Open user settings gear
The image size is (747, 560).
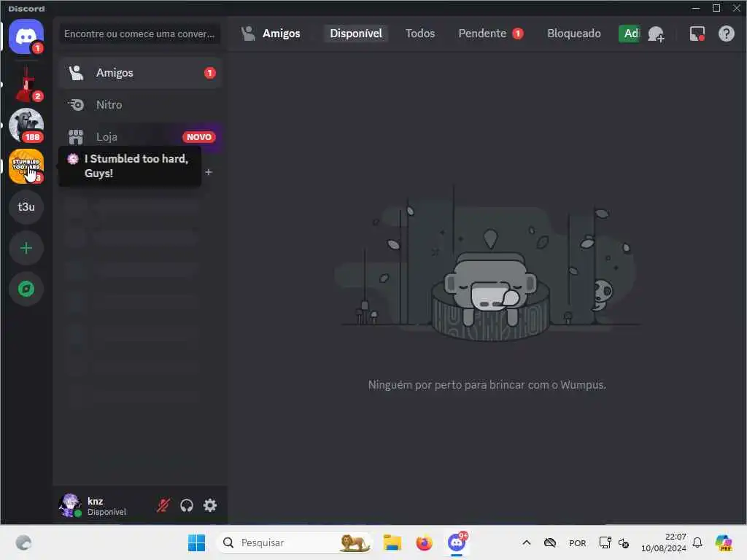pyautogui.click(x=210, y=505)
